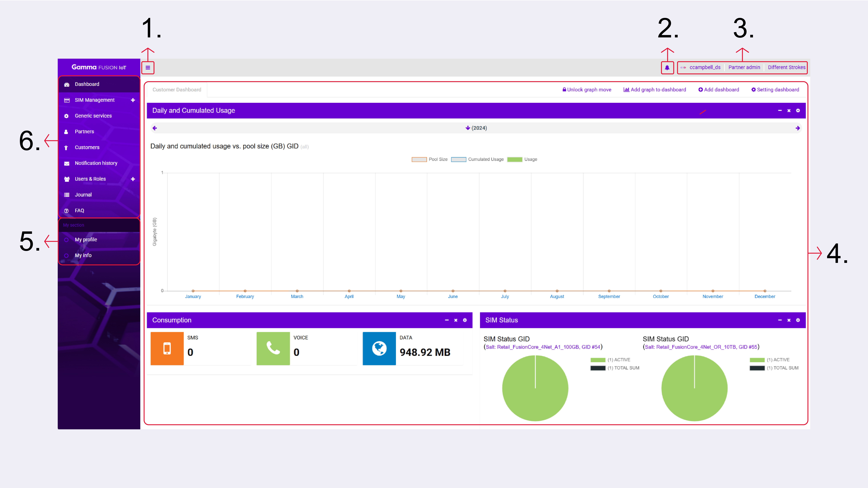Screen dimensions: 868x488
Task: Open Setting dashboard
Action: point(775,90)
